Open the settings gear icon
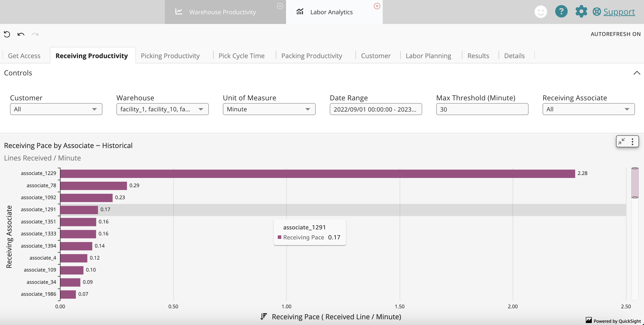Viewport: 644px width, 325px height. point(581,12)
